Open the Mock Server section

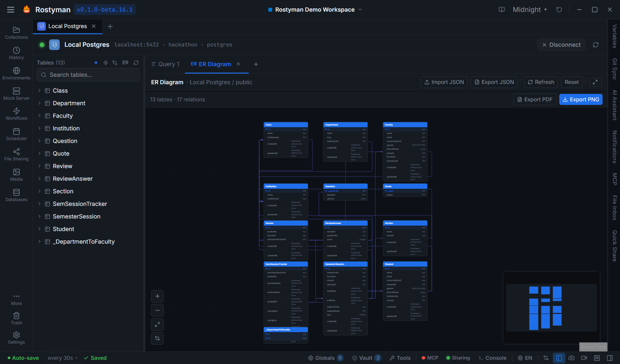pos(16,94)
